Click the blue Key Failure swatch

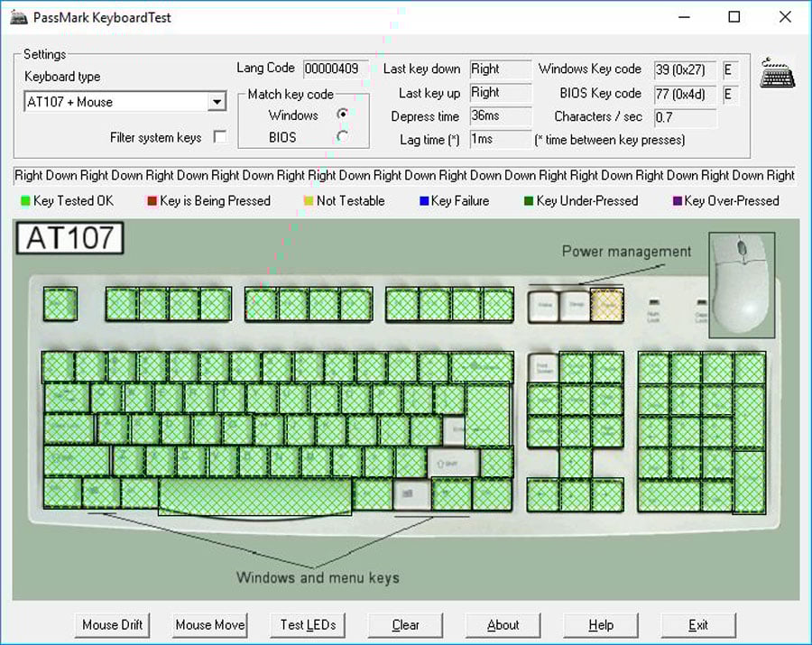424,201
